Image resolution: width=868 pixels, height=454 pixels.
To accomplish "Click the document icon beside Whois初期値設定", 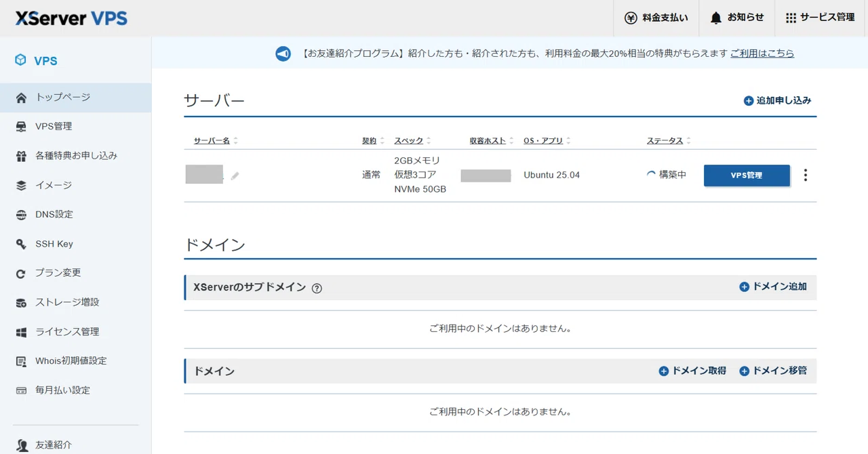I will click(x=22, y=361).
